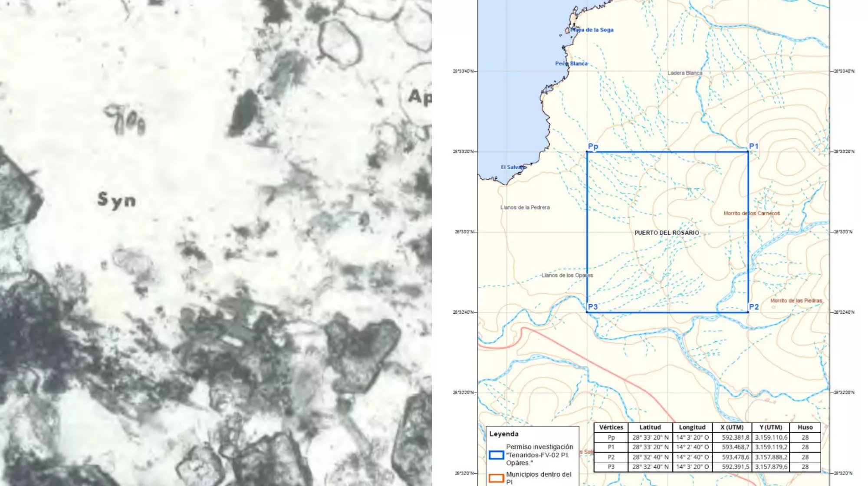This screenshot has height=486, width=868.
Task: Click Morrito de las Piedras label
Action: [796, 300]
